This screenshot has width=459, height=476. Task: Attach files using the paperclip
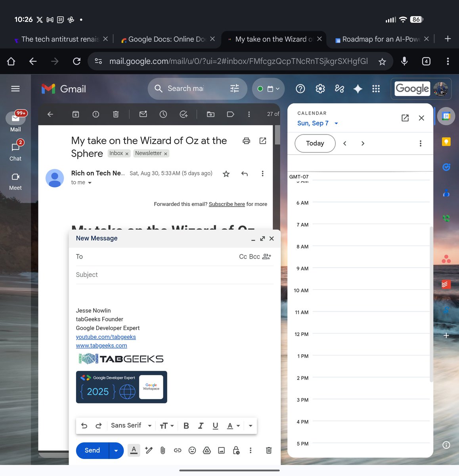pyautogui.click(x=163, y=450)
